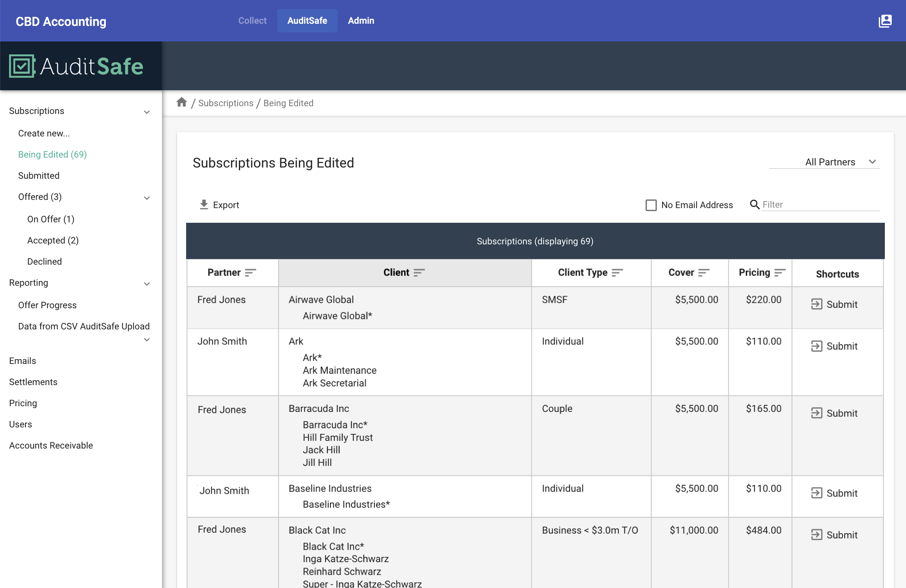Sort the table by the Partner column icon
Screen dimensions: 906x588
(250, 272)
